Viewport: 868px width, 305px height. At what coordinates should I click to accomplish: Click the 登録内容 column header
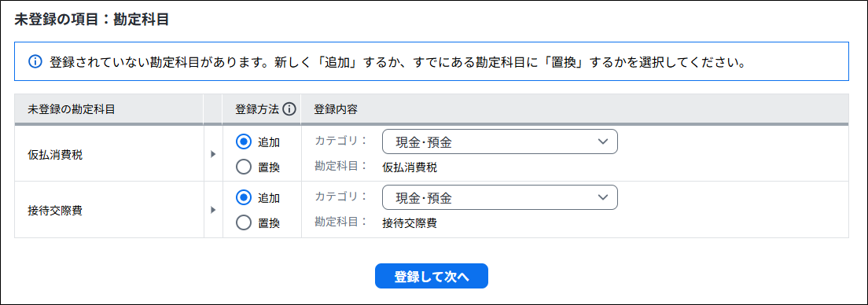[336, 109]
